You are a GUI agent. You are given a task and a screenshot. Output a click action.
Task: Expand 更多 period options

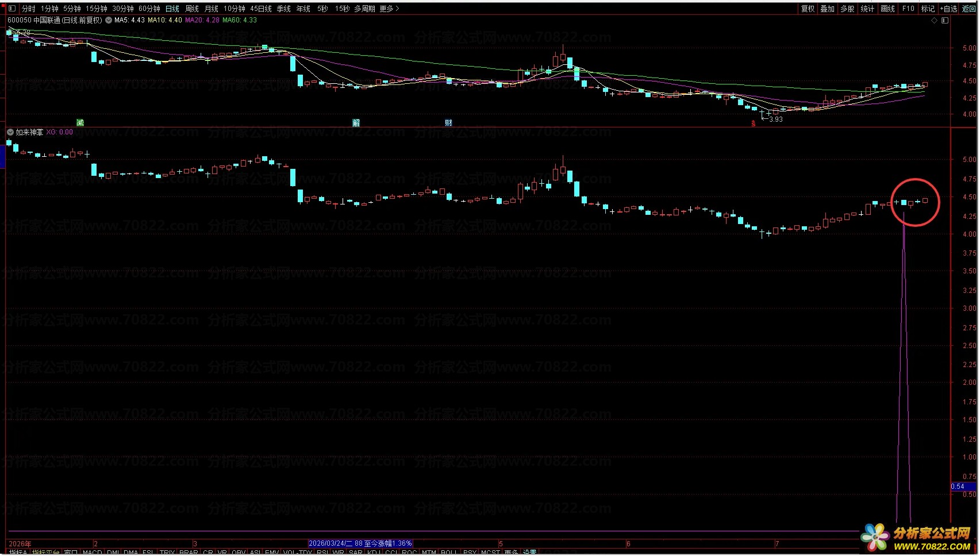tap(389, 9)
